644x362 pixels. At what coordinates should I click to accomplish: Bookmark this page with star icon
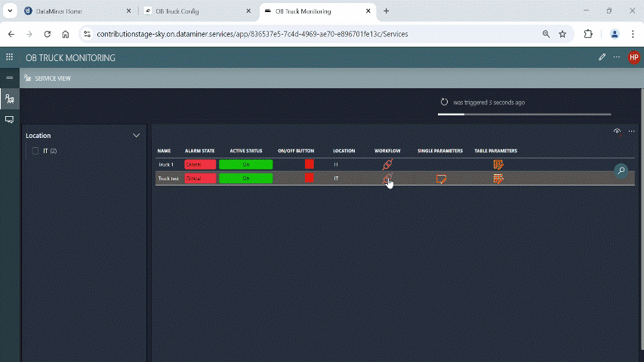tap(562, 34)
